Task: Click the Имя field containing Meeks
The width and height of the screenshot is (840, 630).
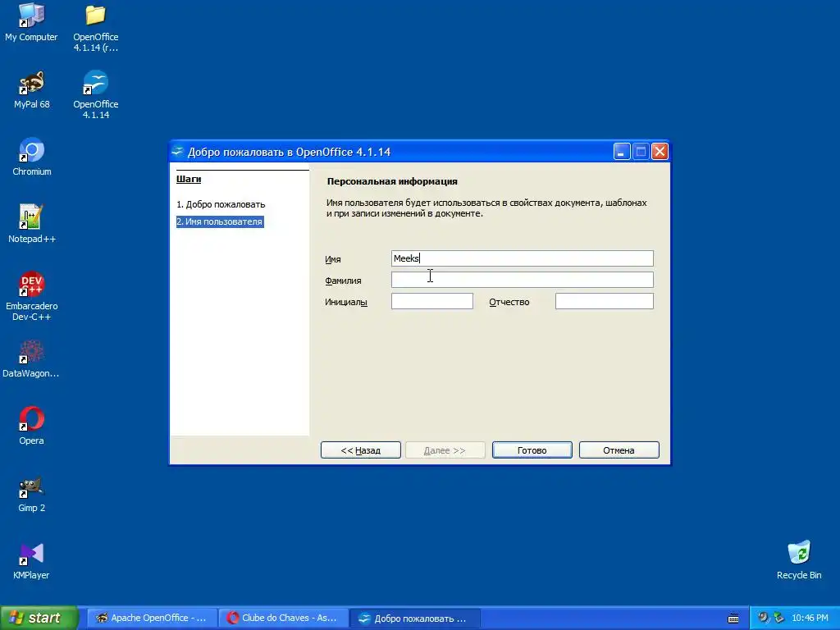Action: click(523, 258)
